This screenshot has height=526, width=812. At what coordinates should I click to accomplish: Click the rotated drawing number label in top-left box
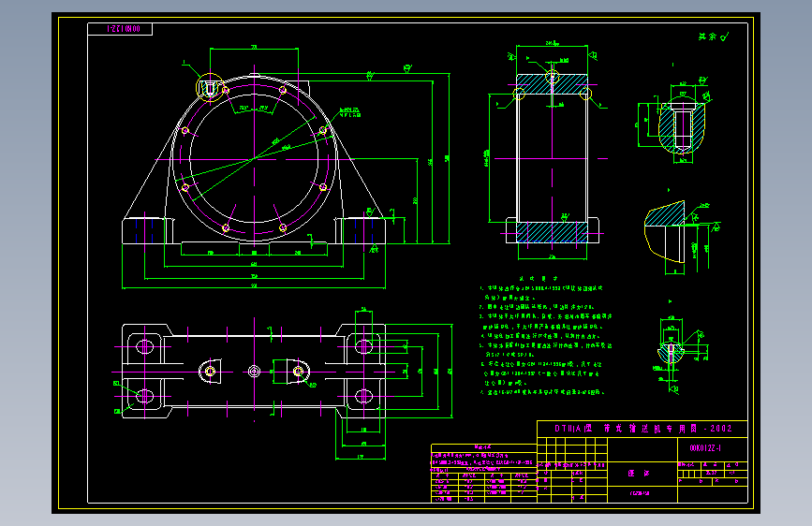pos(123,29)
